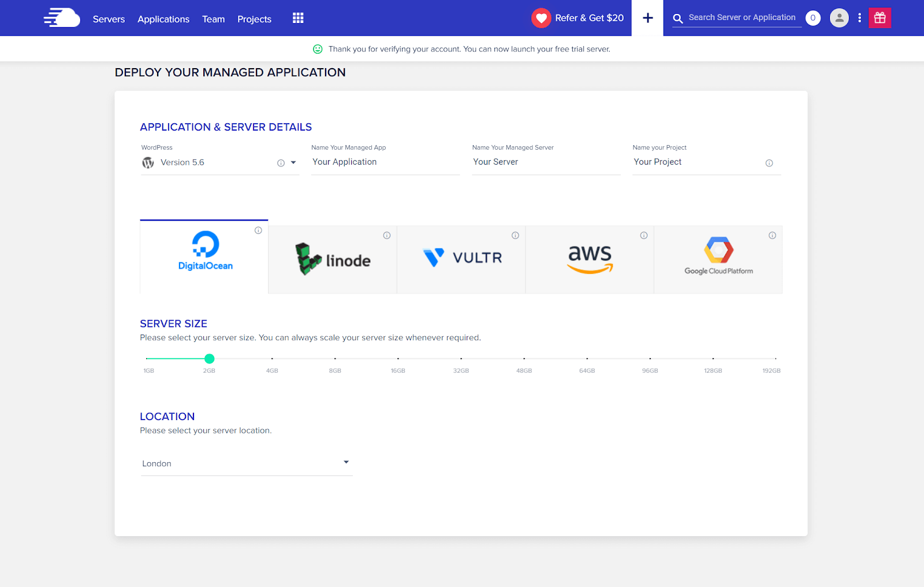Click the green smiley verification icon
The image size is (924, 587).
point(318,49)
